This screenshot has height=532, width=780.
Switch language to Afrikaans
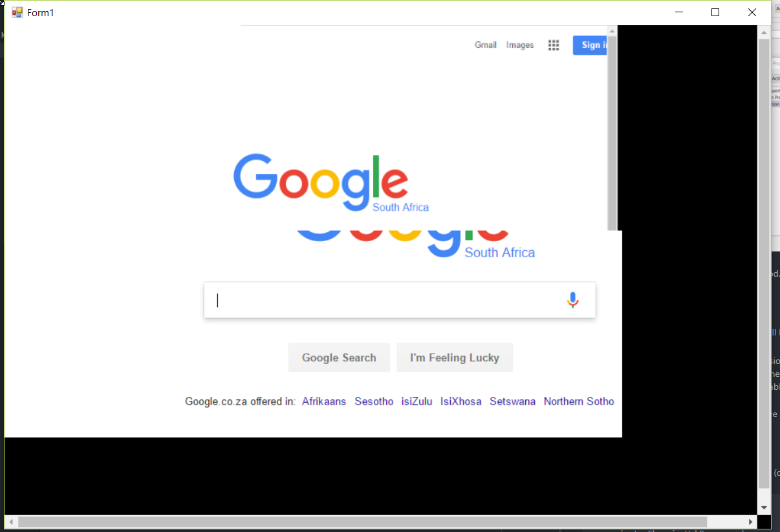[x=324, y=401]
